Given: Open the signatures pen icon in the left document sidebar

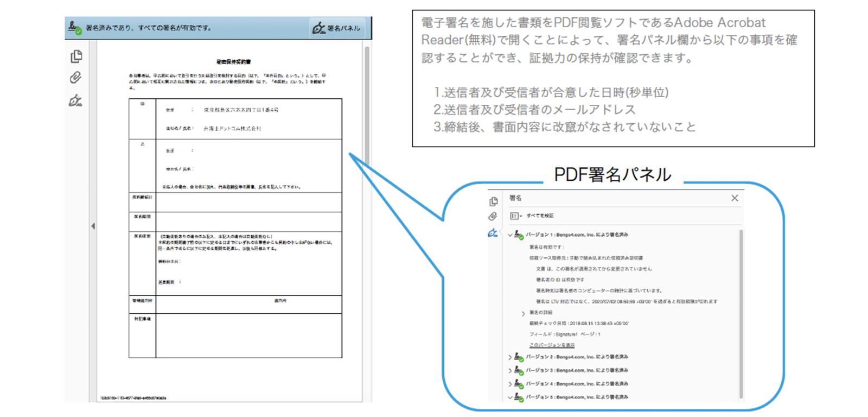Looking at the screenshot, I should [x=75, y=100].
